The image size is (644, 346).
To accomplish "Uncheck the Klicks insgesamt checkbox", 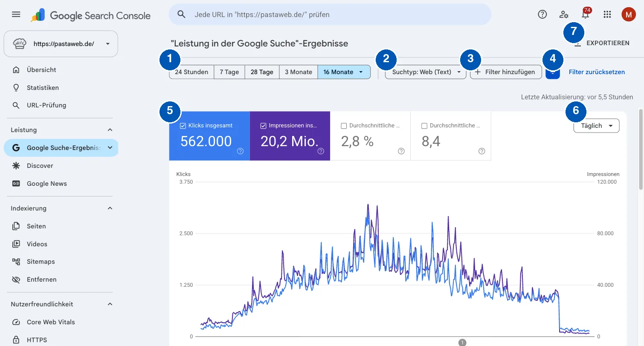I will [x=183, y=126].
